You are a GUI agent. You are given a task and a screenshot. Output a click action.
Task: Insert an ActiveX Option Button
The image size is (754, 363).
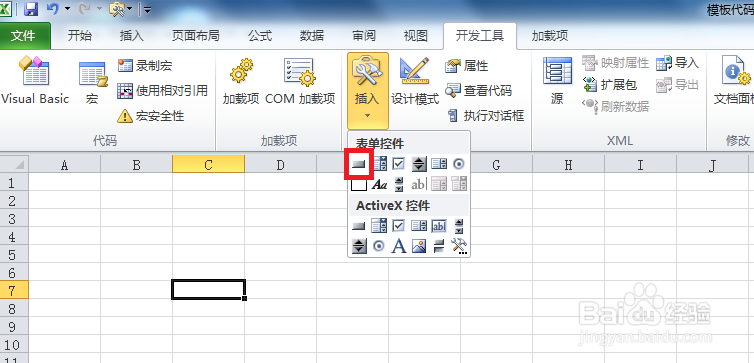click(x=379, y=246)
